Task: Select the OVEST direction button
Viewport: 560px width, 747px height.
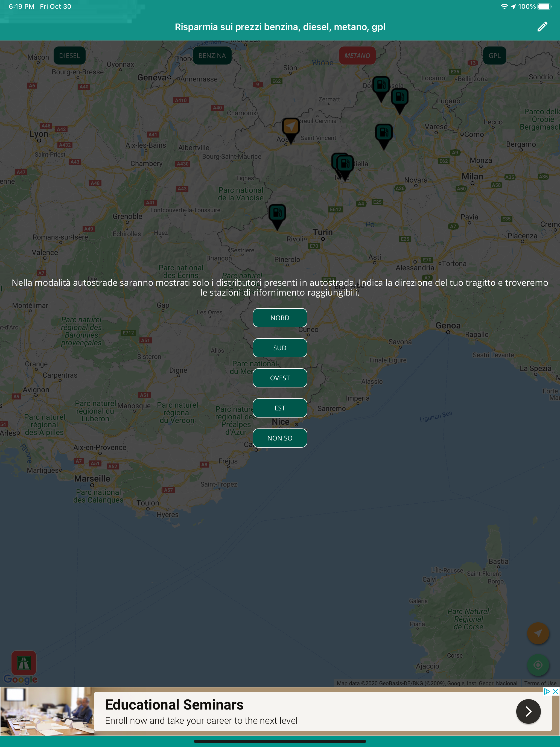Action: click(x=280, y=378)
